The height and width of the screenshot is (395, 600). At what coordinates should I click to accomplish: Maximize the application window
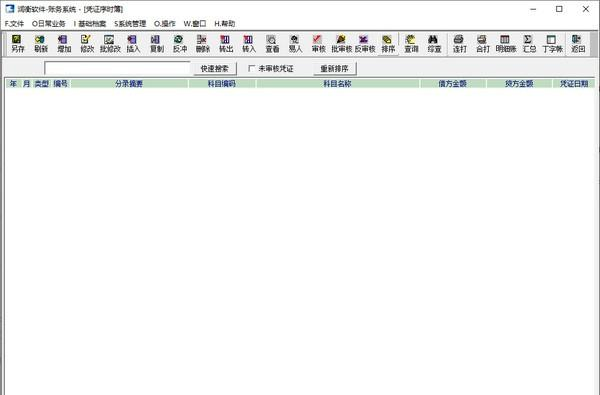[559, 9]
